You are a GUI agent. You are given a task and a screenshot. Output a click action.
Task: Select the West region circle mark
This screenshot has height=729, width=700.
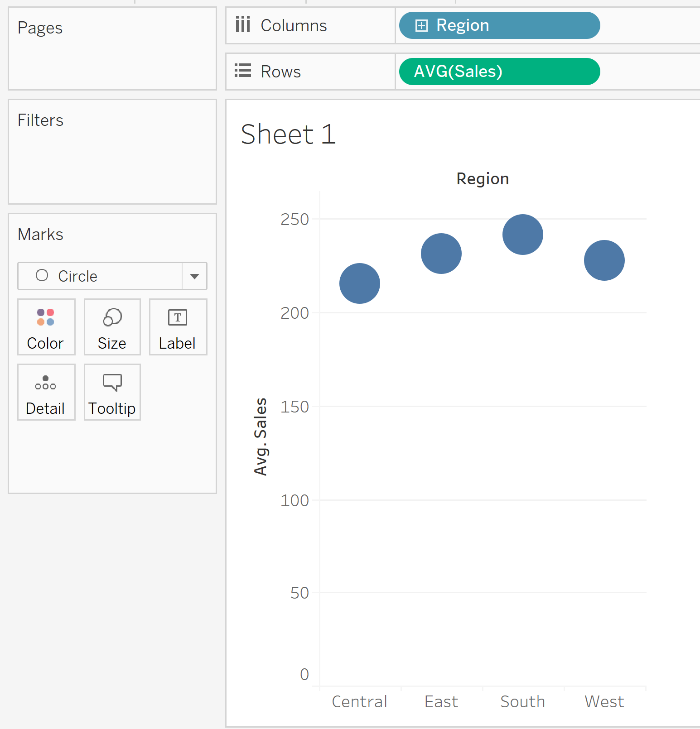[604, 260]
